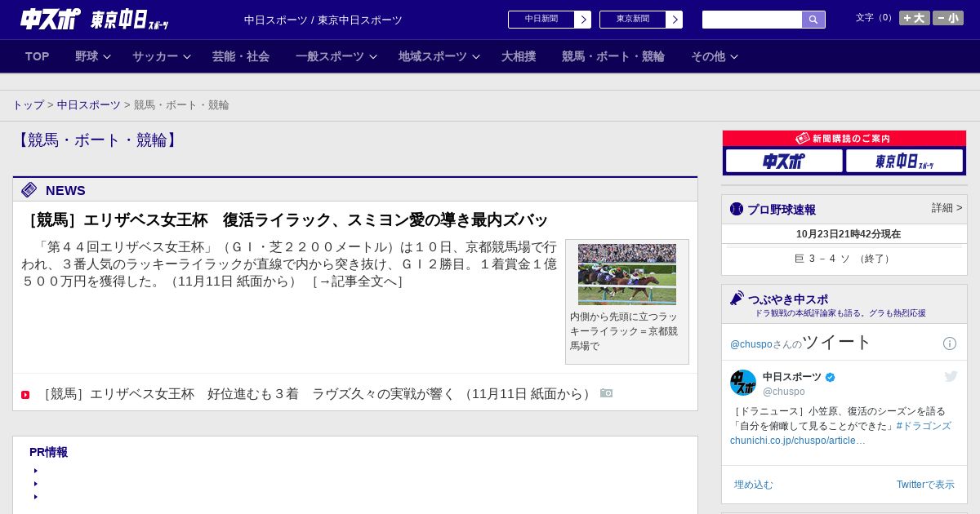The height and width of the screenshot is (514, 980).
Task: Click the verified badge beside 中日スポーツ
Action: point(831,377)
